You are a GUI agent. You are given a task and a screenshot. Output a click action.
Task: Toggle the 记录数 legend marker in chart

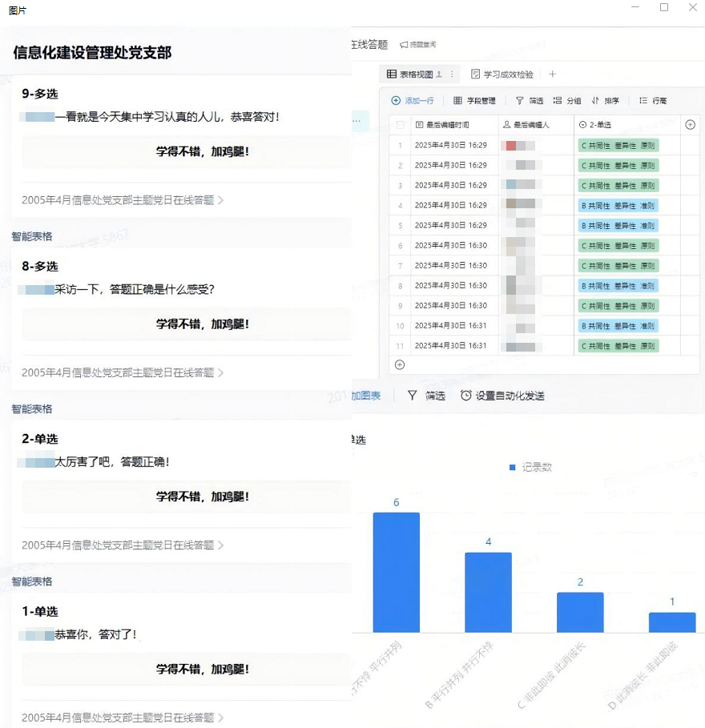tap(513, 467)
